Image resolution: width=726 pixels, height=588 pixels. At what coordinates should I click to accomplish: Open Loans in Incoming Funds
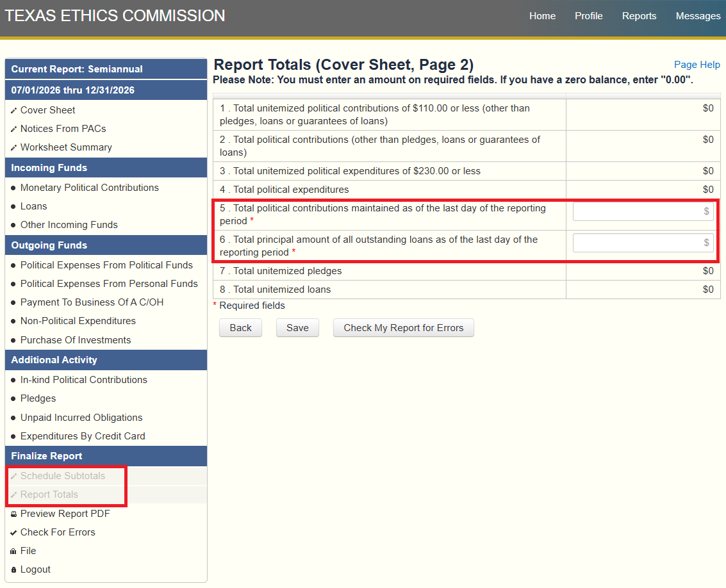tap(34, 206)
